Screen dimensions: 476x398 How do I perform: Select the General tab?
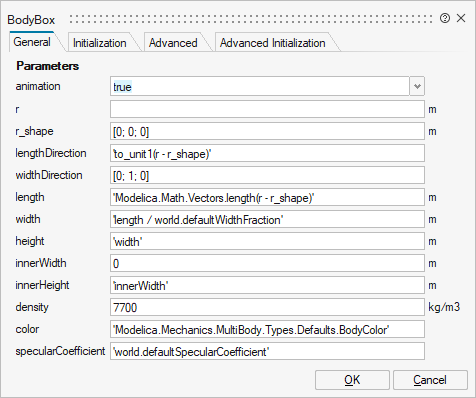(32, 42)
